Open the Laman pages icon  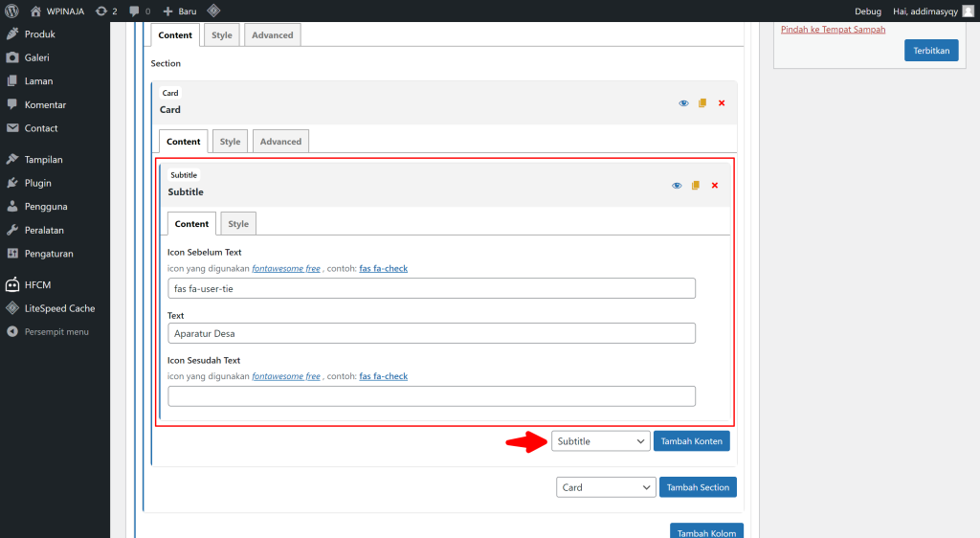tap(12, 80)
